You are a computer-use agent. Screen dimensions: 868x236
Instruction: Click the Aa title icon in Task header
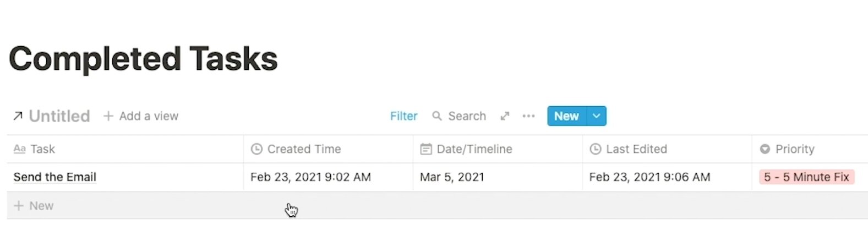click(x=20, y=149)
